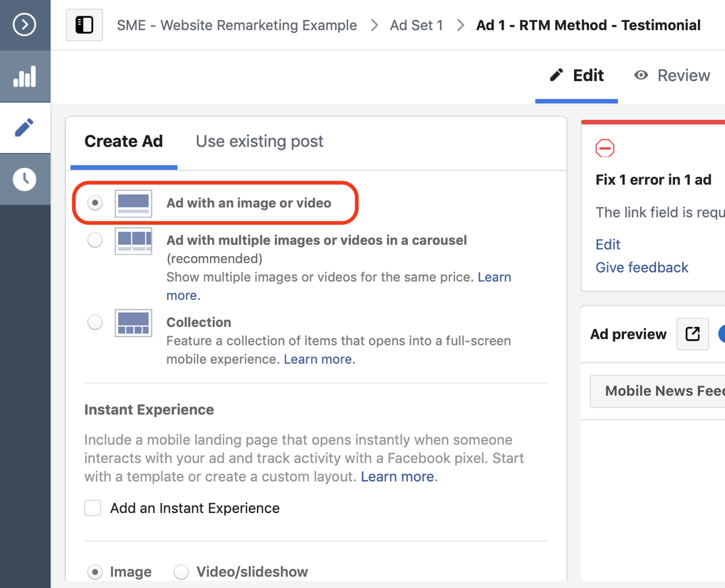Toggle the campaign structure panel icon

pyautogui.click(x=84, y=25)
